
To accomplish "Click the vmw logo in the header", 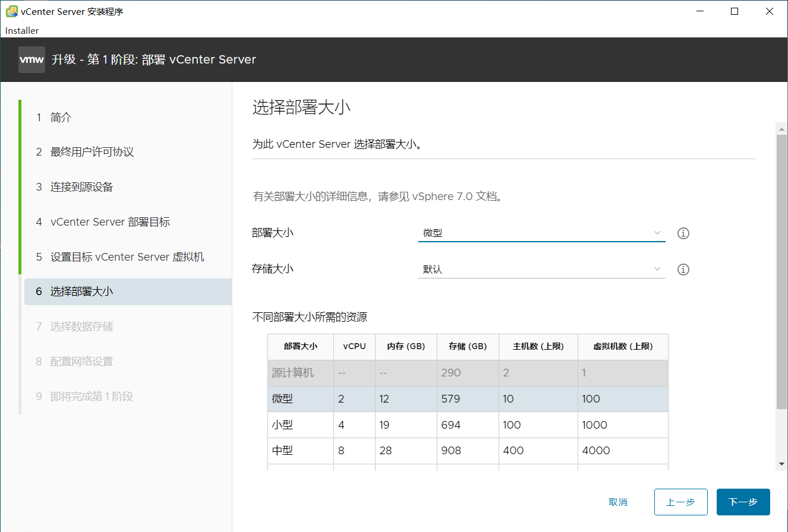I will [31, 59].
